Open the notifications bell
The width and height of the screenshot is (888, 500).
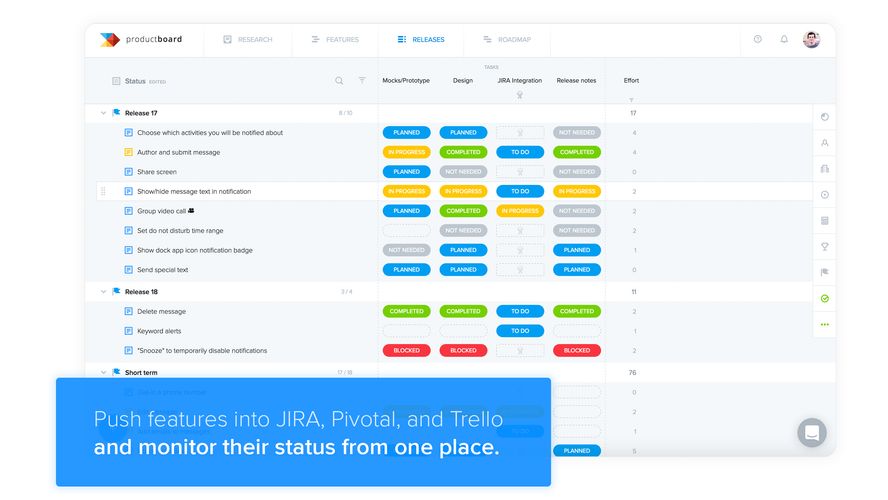(x=784, y=39)
